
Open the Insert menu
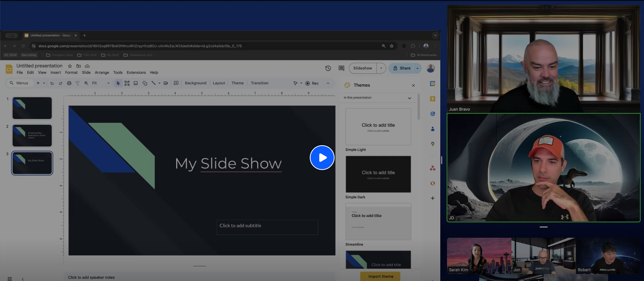(x=56, y=72)
